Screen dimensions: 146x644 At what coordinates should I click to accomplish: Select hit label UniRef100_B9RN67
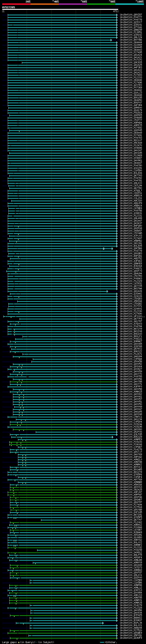point(131,342)
